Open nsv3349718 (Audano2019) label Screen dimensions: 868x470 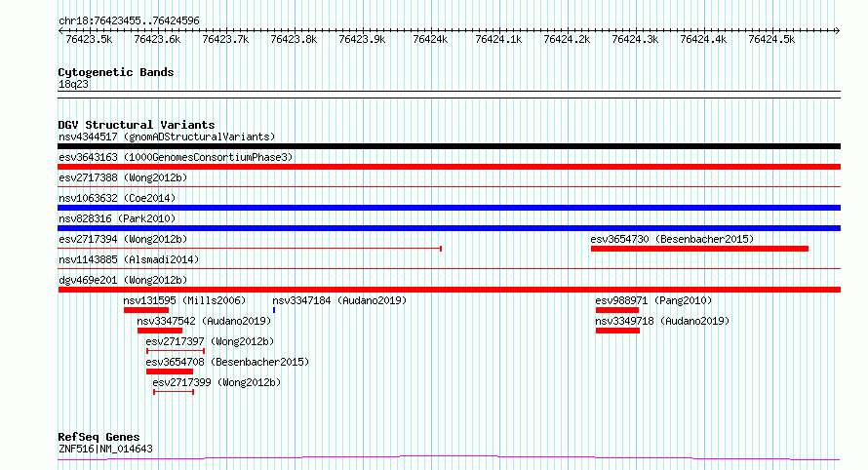[x=662, y=321]
